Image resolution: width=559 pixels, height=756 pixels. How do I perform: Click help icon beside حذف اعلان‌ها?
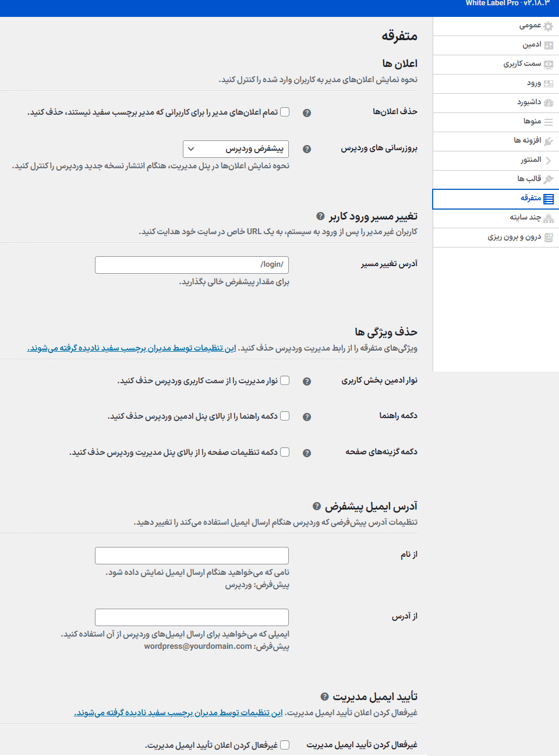pos(307,113)
